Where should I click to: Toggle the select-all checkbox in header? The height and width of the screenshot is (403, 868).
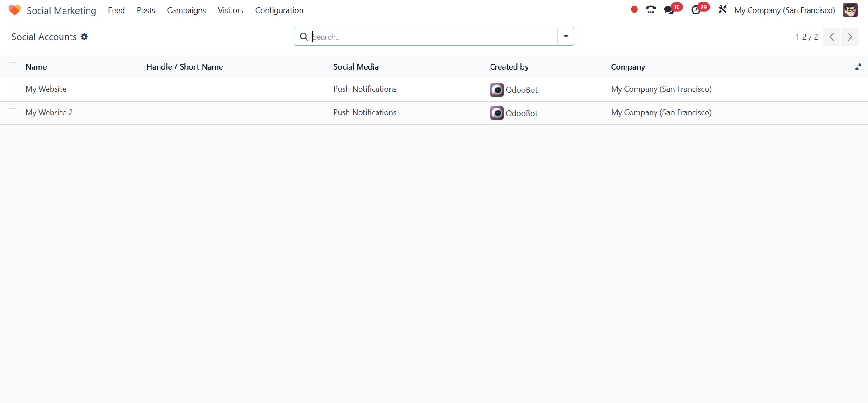13,67
